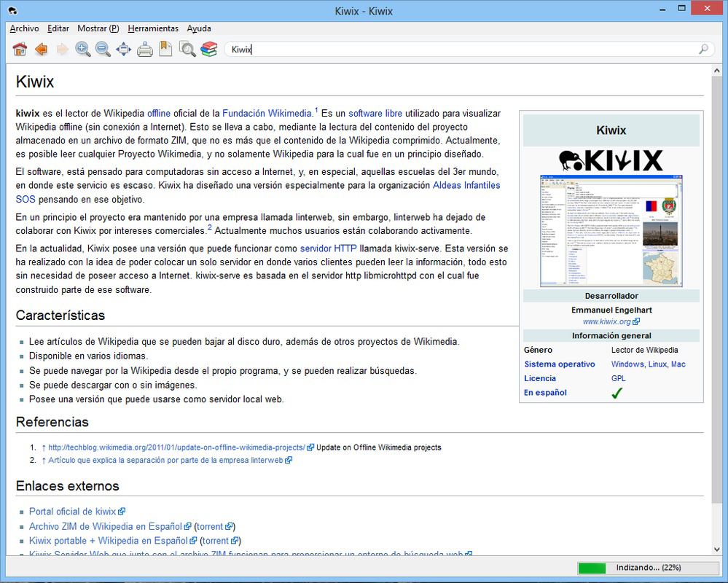Click the fit-to-width zoom icon
This screenshot has height=583, width=728.
point(124,49)
